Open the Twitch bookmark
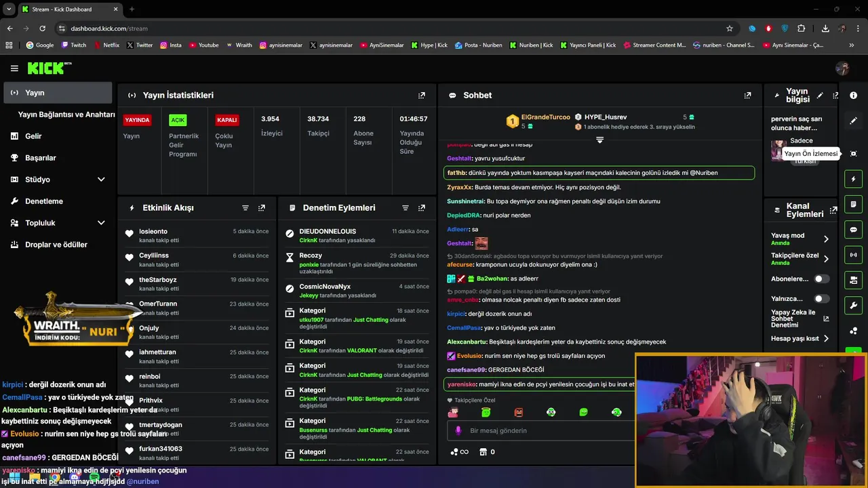Viewport: 868px width, 488px height. pyautogui.click(x=74, y=45)
